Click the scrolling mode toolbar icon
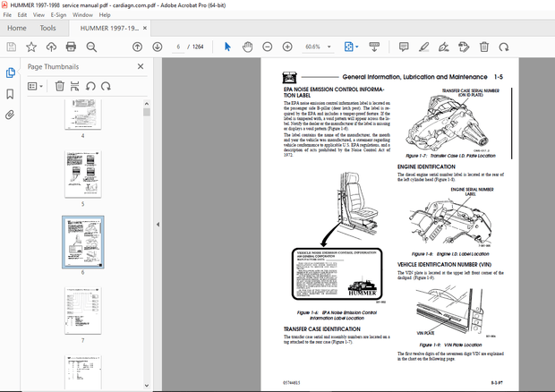This screenshot has width=555, height=392. coord(374,47)
